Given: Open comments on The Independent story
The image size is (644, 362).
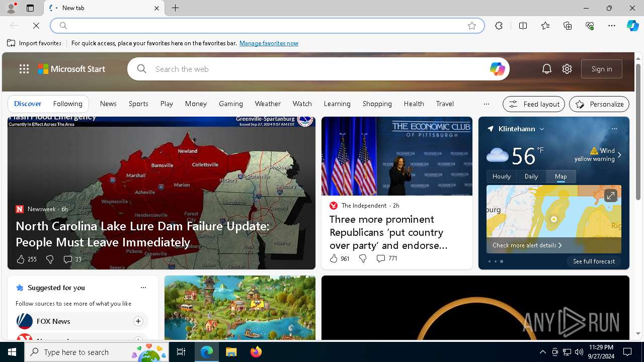Looking at the screenshot, I should [x=386, y=258].
